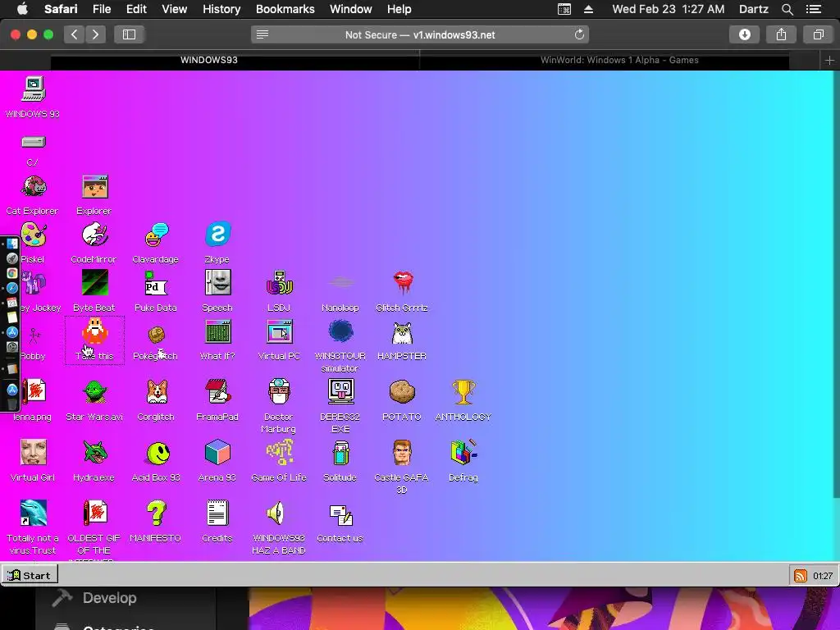Launch Cat Explorer

33,187
